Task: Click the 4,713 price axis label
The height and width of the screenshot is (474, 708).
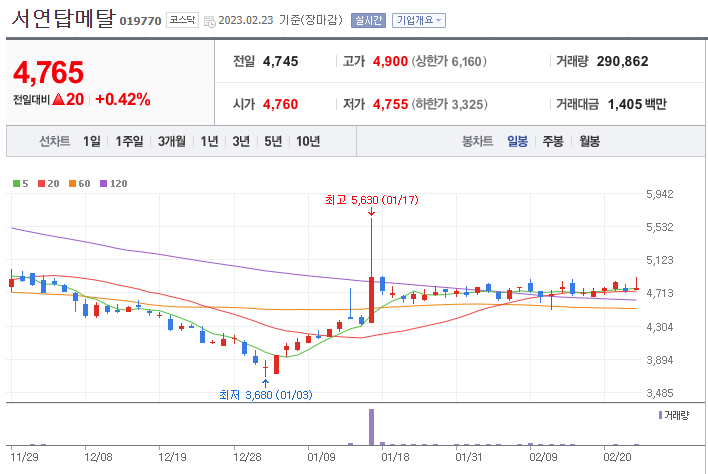Action: 660,293
